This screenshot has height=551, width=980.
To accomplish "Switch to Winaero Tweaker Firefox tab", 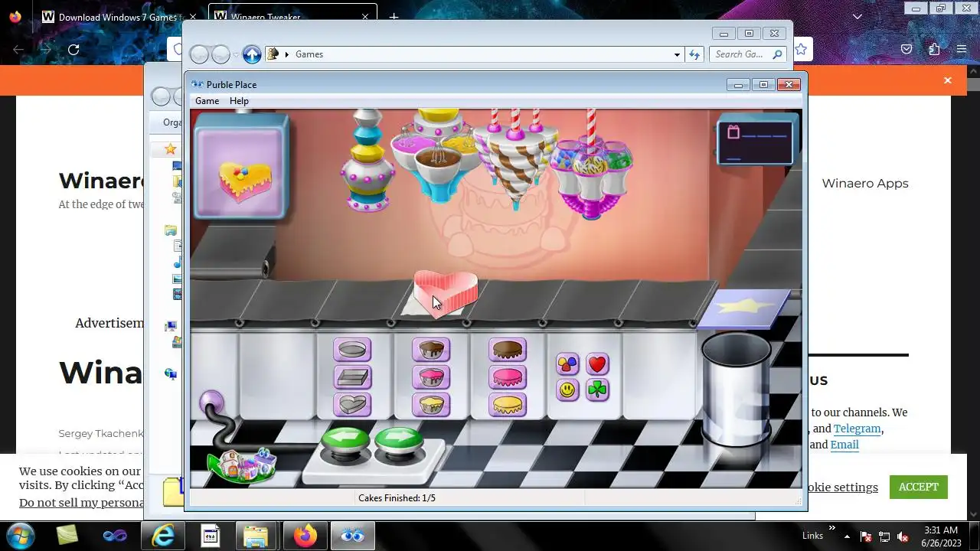I will tap(291, 17).
